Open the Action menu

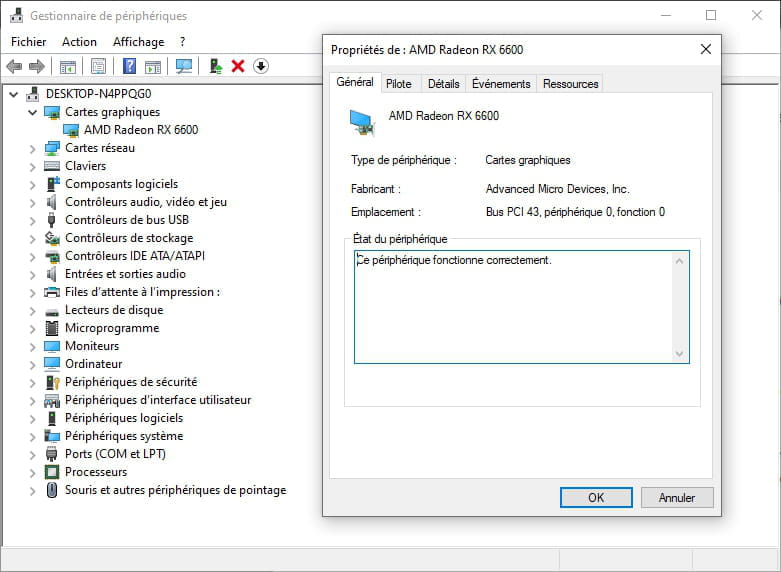click(79, 42)
